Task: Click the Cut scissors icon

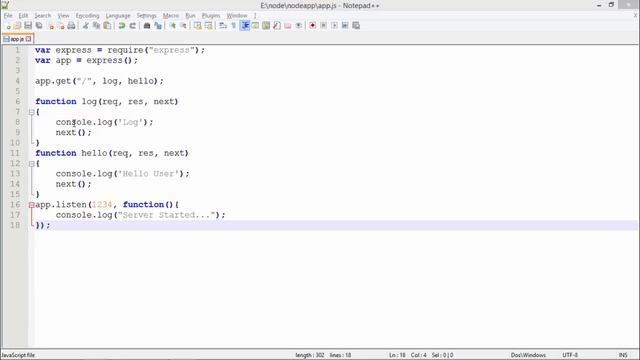Action: [x=85, y=26]
